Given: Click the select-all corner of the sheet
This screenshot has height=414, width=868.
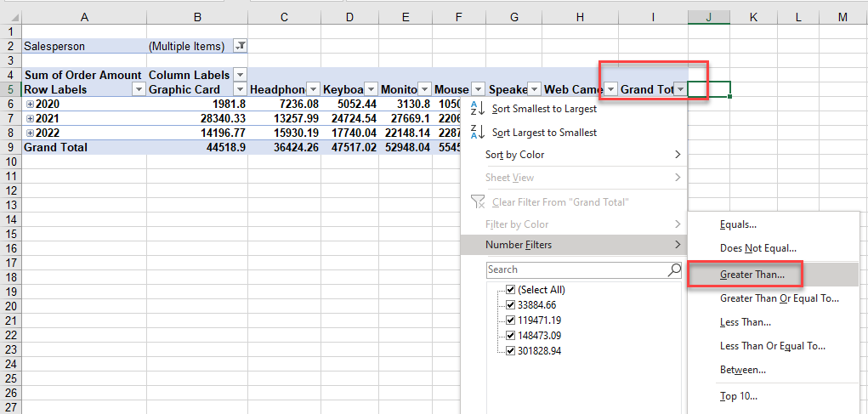Looking at the screenshot, I should point(10,17).
